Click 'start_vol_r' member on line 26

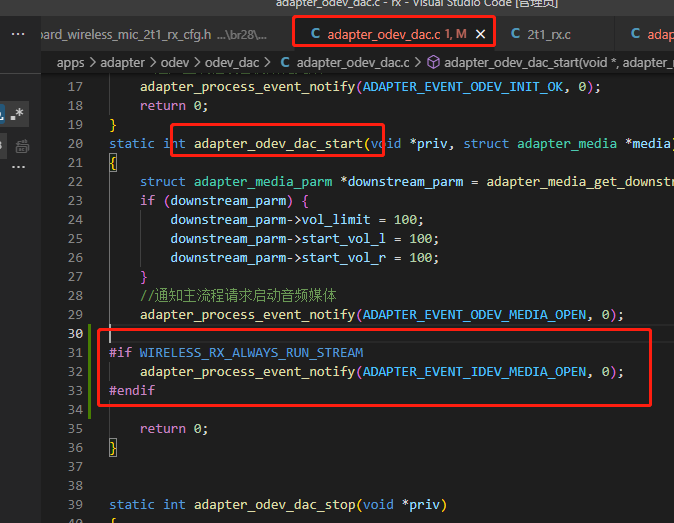pyautogui.click(x=343, y=258)
